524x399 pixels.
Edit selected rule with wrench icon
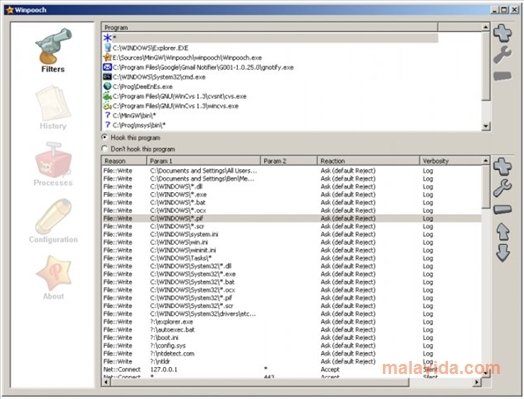coord(502,188)
